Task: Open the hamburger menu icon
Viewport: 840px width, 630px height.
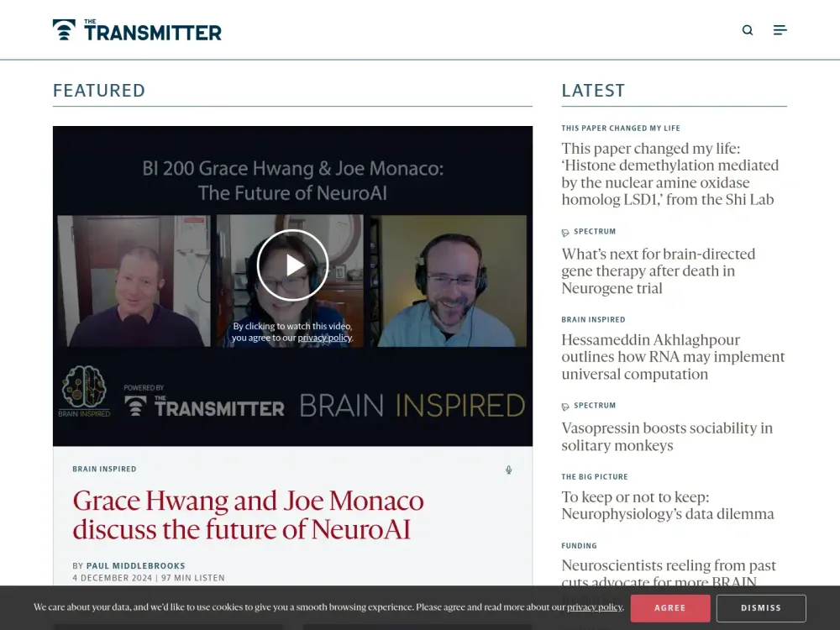Action: (780, 30)
